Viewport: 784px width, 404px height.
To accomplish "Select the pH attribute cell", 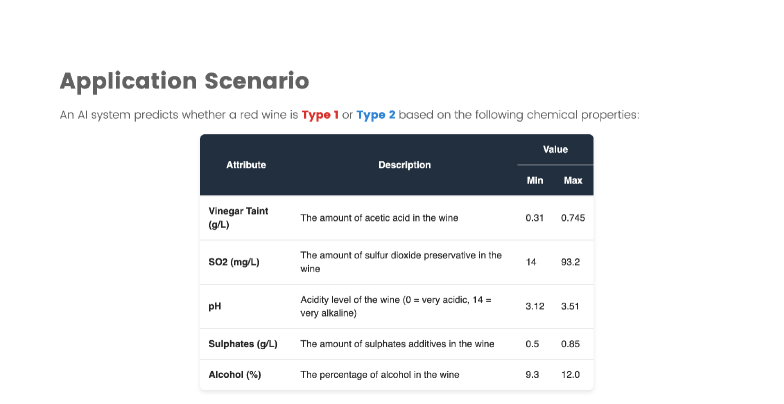I will [215, 306].
